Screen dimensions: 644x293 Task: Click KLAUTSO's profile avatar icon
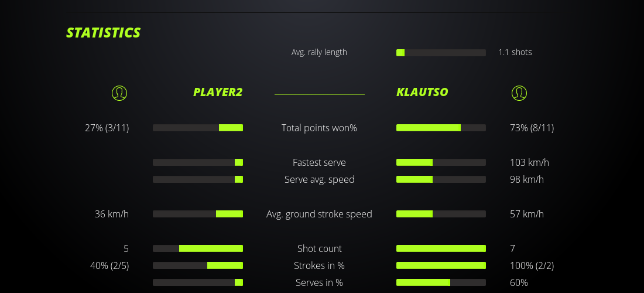pos(519,93)
